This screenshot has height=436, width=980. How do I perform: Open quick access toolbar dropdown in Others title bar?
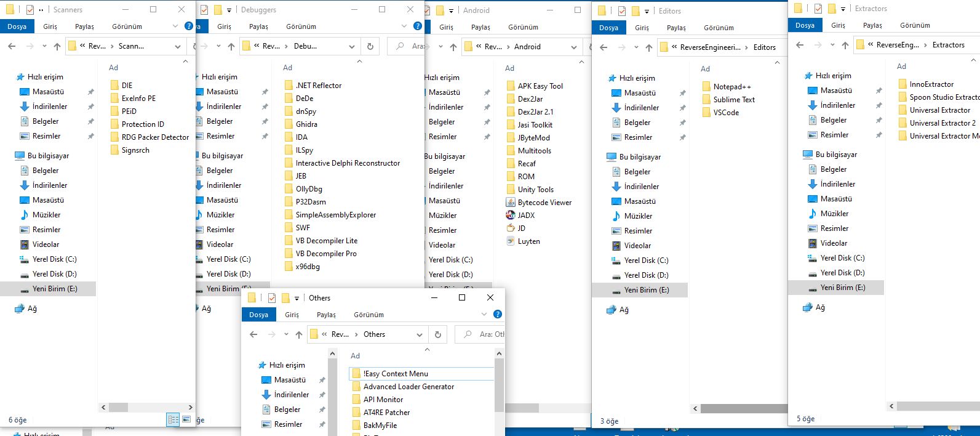click(x=297, y=298)
